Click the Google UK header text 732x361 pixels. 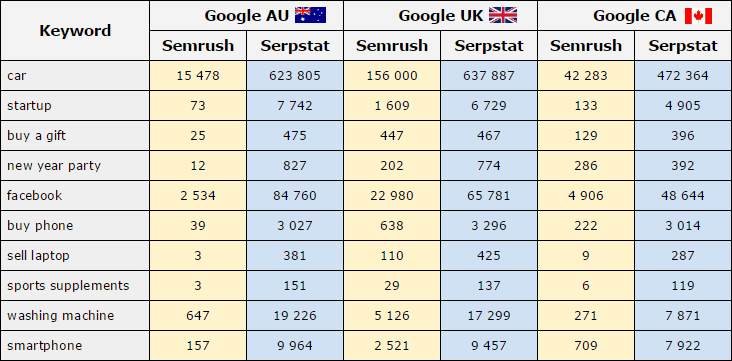coord(441,16)
